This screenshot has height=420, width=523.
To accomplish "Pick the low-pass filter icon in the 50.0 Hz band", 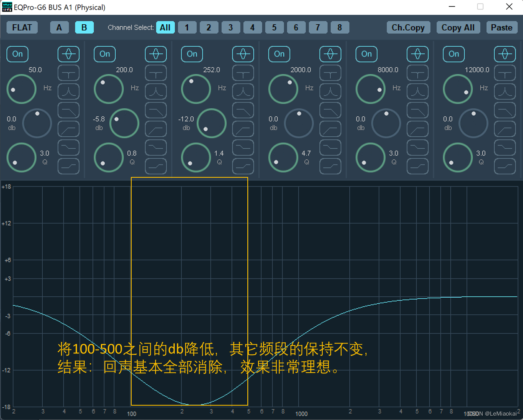I will [x=69, y=110].
